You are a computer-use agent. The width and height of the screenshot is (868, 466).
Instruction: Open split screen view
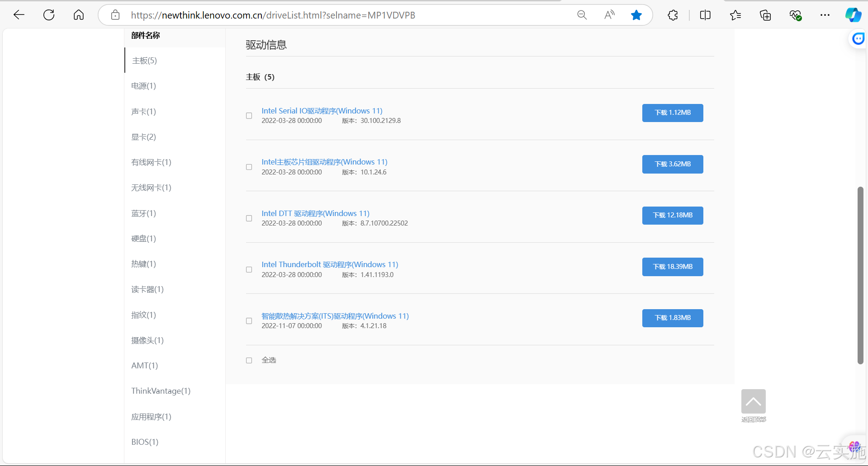point(705,15)
